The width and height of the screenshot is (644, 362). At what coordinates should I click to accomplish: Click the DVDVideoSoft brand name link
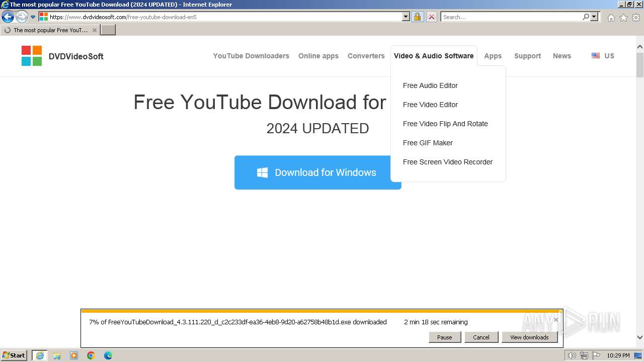click(76, 56)
